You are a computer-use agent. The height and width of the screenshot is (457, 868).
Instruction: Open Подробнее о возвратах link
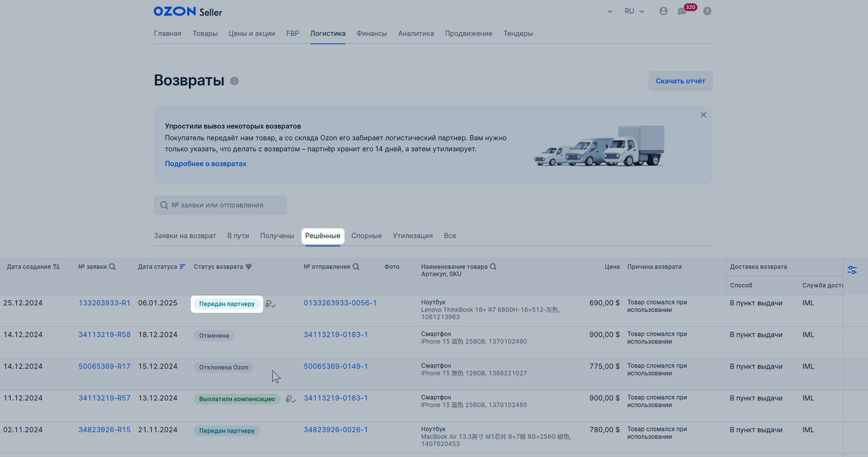click(x=206, y=164)
